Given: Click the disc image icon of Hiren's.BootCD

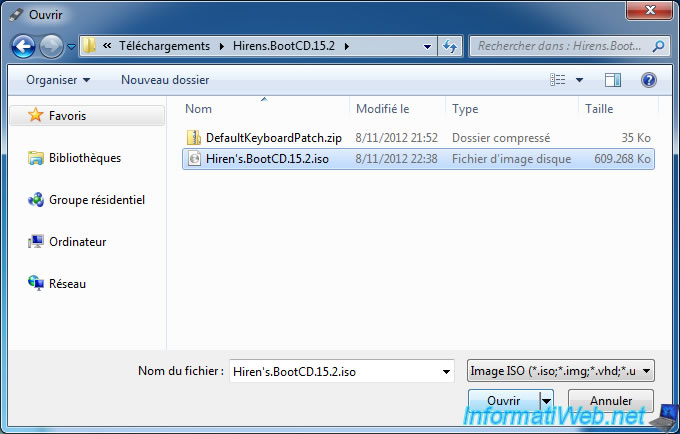Looking at the screenshot, I should 195,159.
